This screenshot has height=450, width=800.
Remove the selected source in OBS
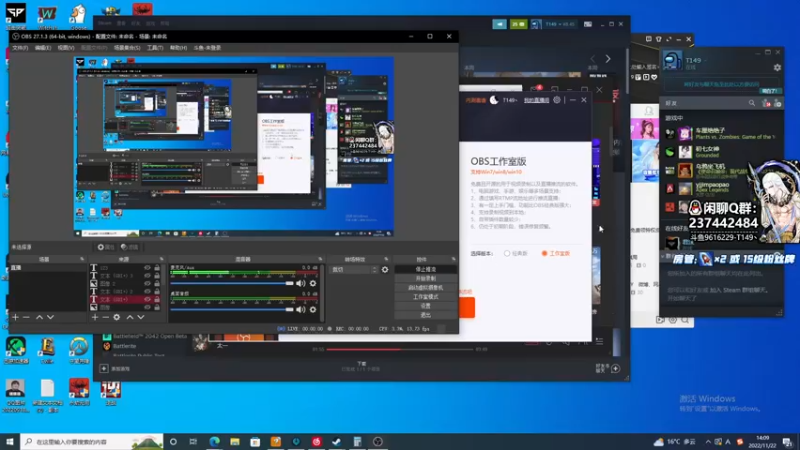point(106,317)
